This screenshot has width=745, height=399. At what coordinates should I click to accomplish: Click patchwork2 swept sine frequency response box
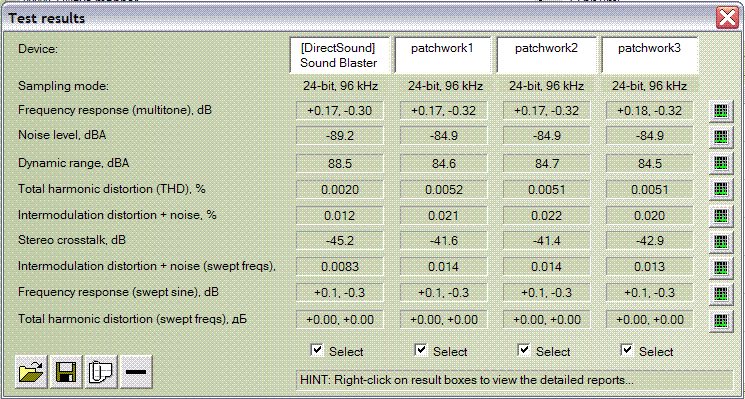click(546, 293)
